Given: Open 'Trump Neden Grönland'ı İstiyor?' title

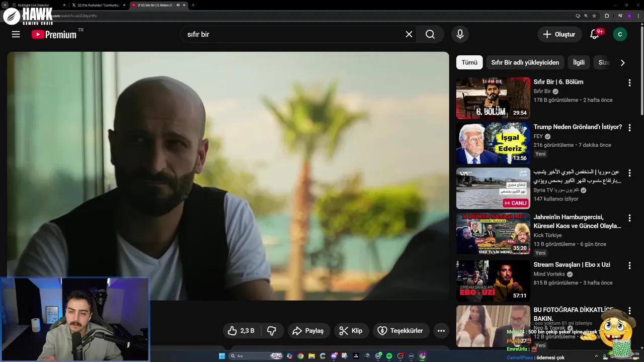Looking at the screenshot, I should click(x=578, y=127).
